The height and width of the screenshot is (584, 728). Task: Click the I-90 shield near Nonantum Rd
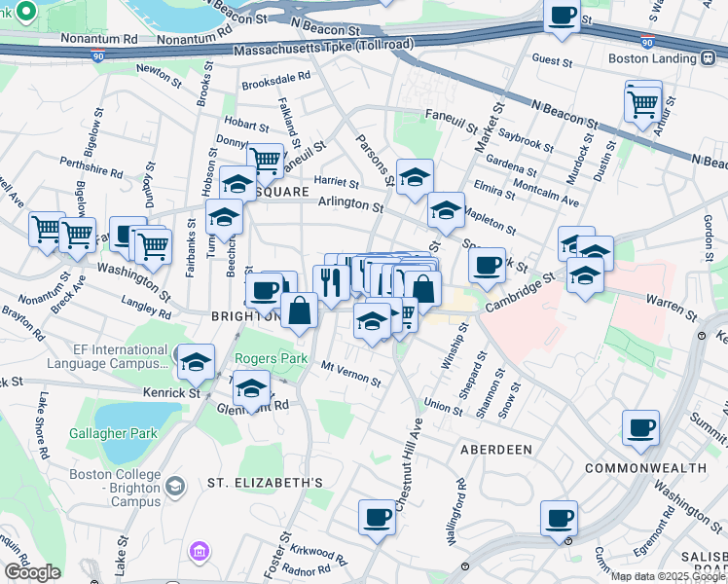coord(97,55)
